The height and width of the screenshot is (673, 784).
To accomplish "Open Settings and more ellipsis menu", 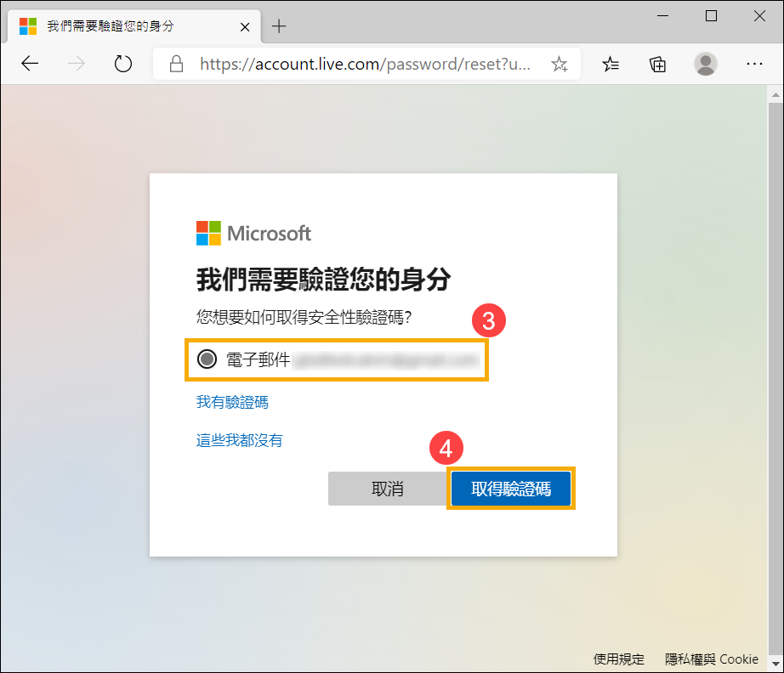I will [x=754, y=64].
